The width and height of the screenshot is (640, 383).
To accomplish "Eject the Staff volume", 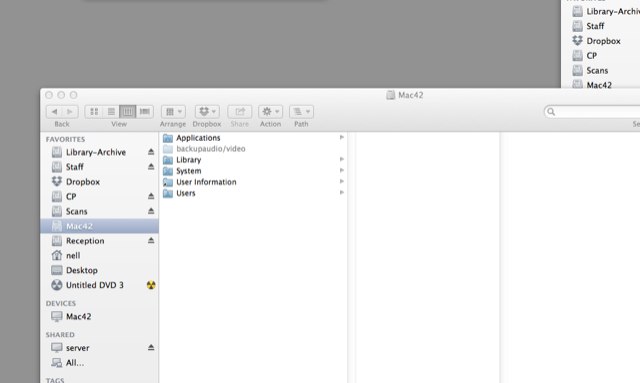I will (x=151, y=167).
